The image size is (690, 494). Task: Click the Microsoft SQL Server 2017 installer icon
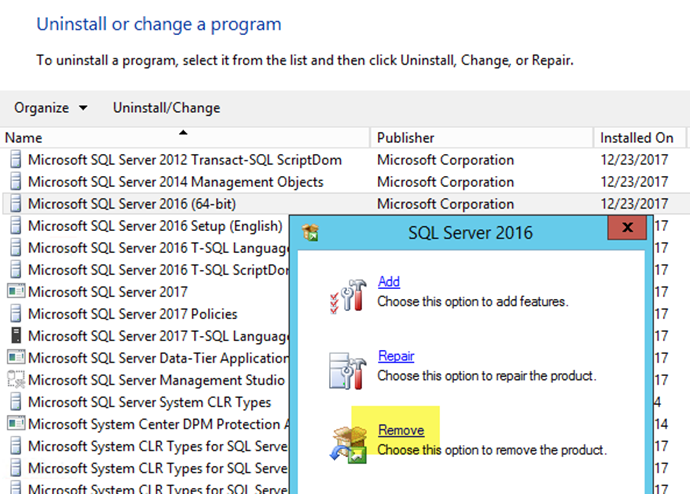[16, 291]
